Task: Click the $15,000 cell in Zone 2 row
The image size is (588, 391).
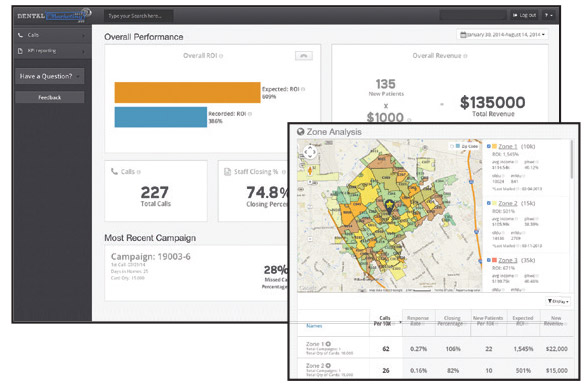Action: click(x=556, y=370)
